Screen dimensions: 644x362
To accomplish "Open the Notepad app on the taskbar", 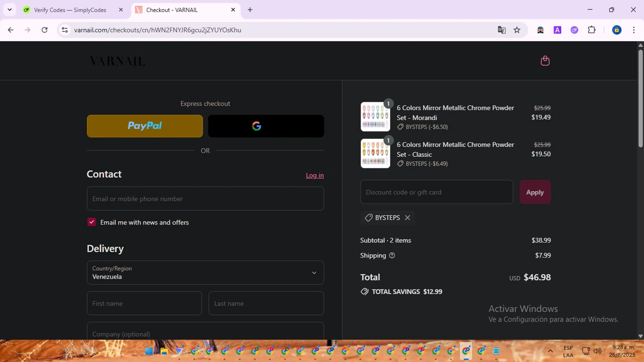I will (496, 351).
